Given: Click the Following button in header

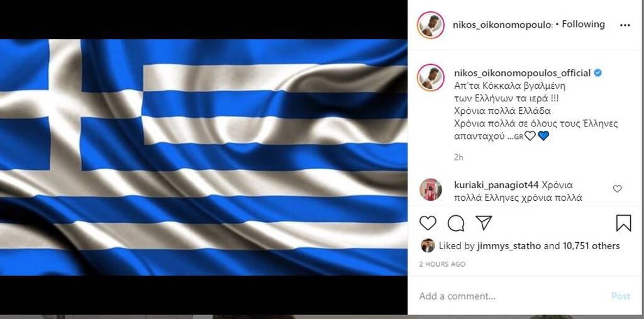Looking at the screenshot, I should [583, 25].
